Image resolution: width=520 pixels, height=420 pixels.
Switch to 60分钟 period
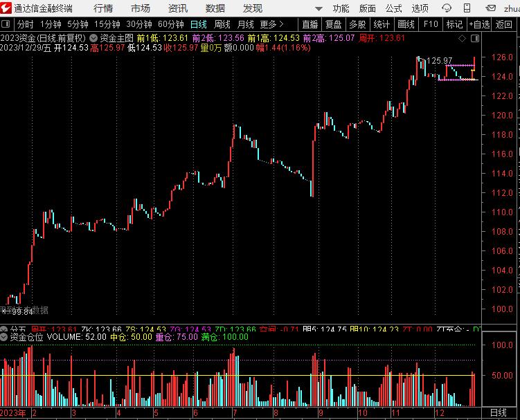pyautogui.click(x=171, y=24)
